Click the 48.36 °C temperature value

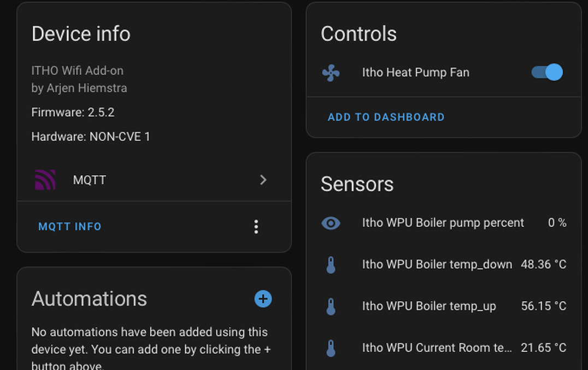pyautogui.click(x=543, y=265)
